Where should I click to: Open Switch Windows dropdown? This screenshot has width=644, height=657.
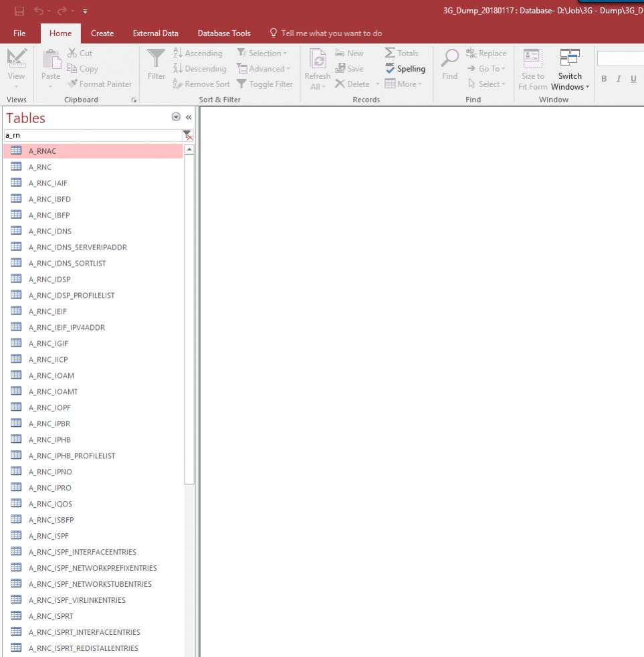point(570,69)
